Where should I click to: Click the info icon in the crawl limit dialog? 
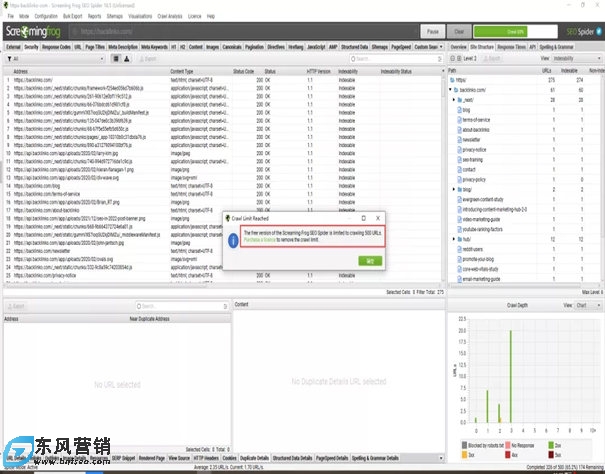[232, 239]
